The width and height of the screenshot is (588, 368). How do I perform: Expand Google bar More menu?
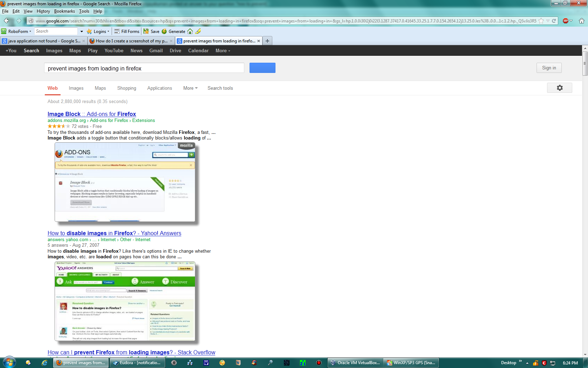[x=223, y=50]
